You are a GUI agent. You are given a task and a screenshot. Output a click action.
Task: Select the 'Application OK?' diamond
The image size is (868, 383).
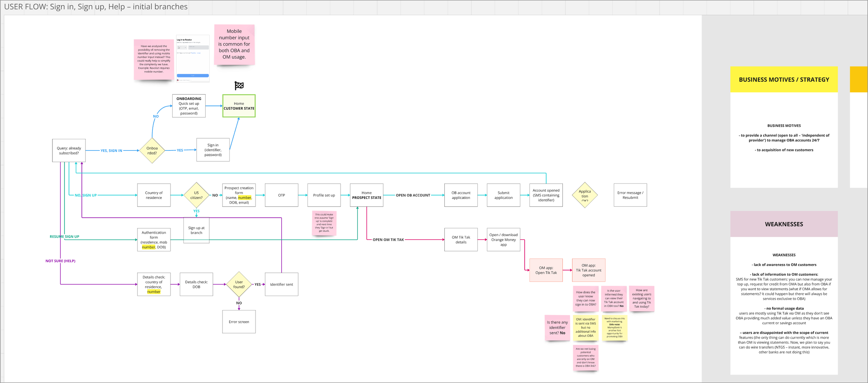(585, 195)
